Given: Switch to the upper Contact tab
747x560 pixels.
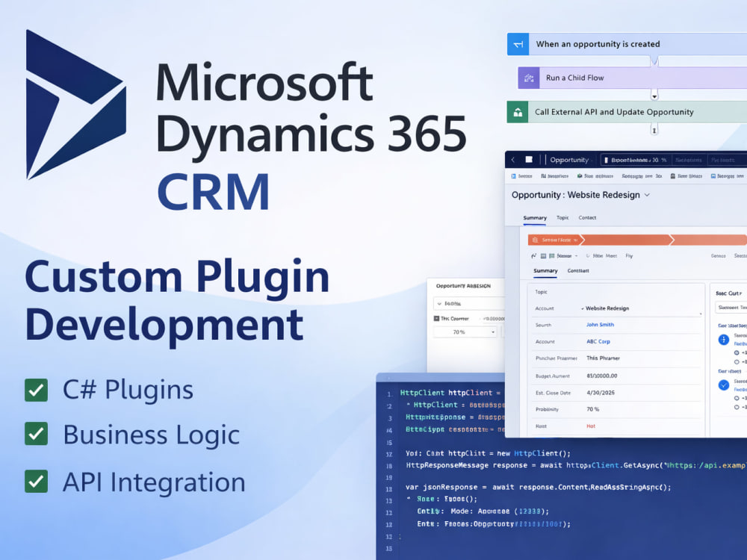Looking at the screenshot, I should pyautogui.click(x=587, y=217).
